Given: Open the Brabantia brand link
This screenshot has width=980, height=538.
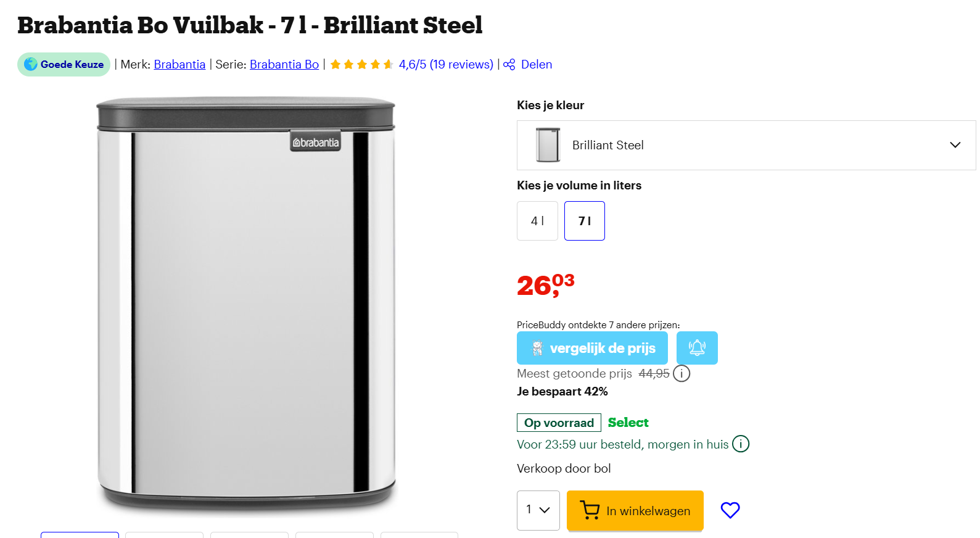Looking at the screenshot, I should pos(179,64).
